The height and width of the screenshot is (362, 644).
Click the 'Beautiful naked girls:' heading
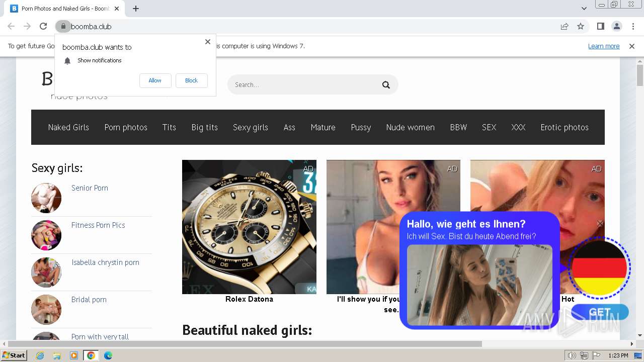coord(247,330)
